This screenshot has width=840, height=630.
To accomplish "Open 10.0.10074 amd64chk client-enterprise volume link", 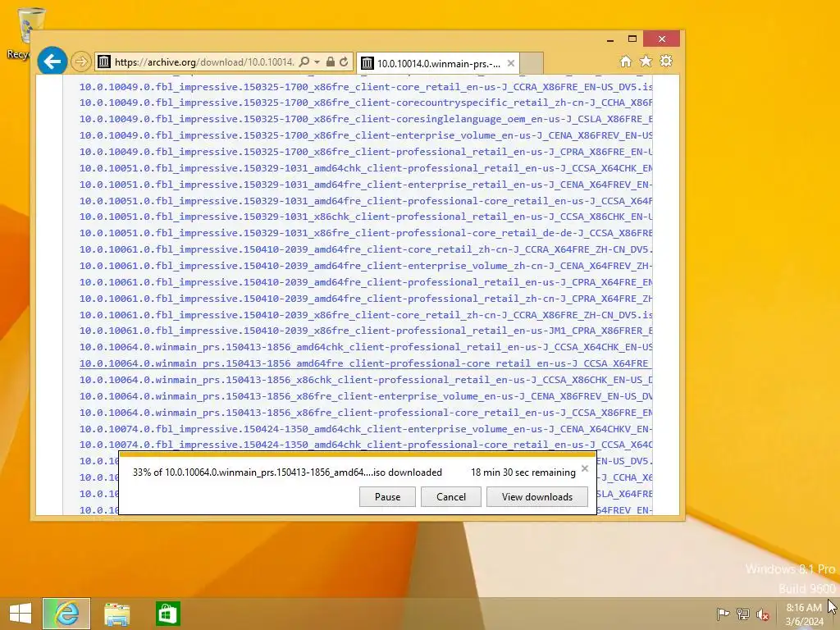I will pyautogui.click(x=366, y=429).
